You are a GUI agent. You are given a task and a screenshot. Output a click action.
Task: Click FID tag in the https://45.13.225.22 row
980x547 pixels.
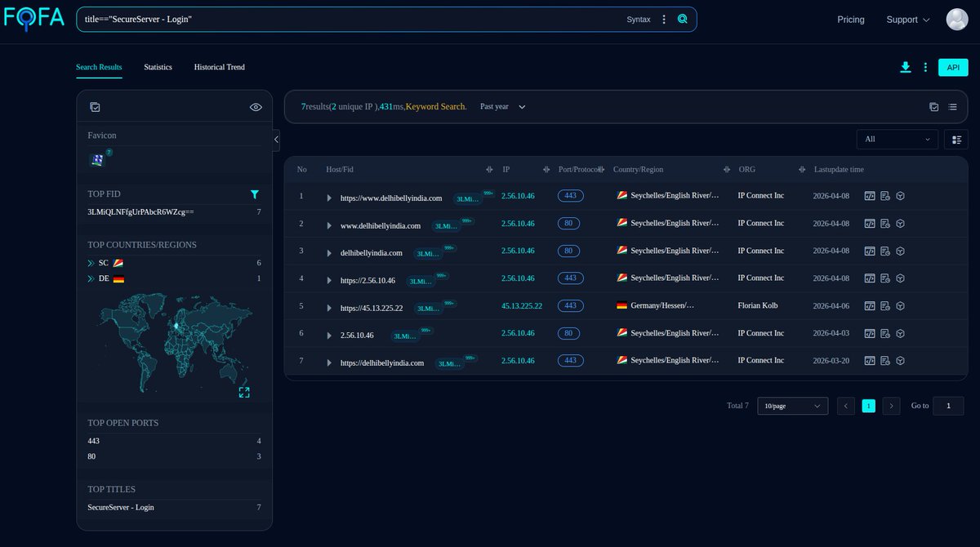pos(428,309)
